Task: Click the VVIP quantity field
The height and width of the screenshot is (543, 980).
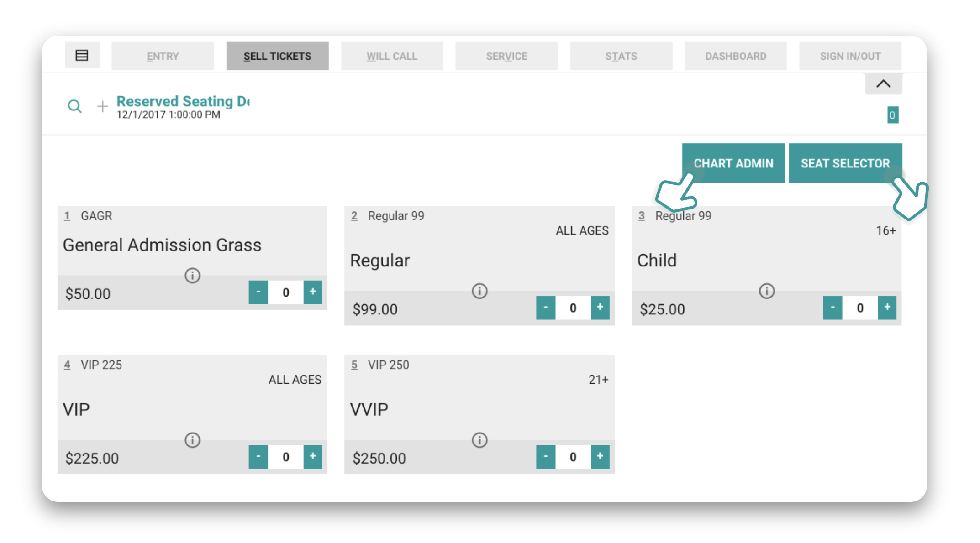Action: tap(573, 457)
